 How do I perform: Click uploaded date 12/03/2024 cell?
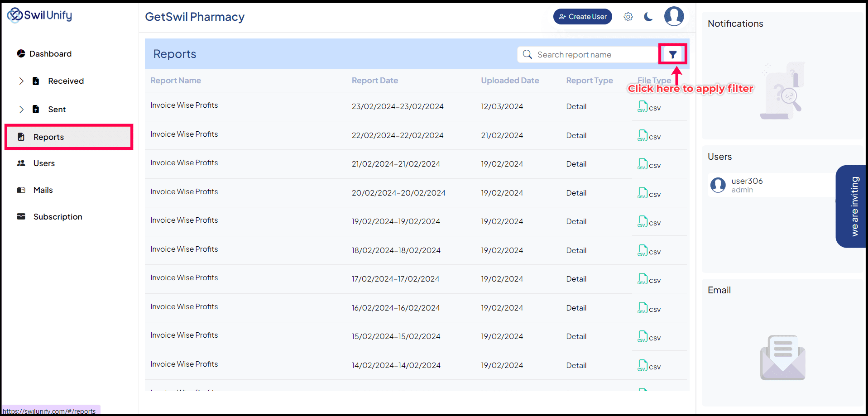(x=502, y=106)
